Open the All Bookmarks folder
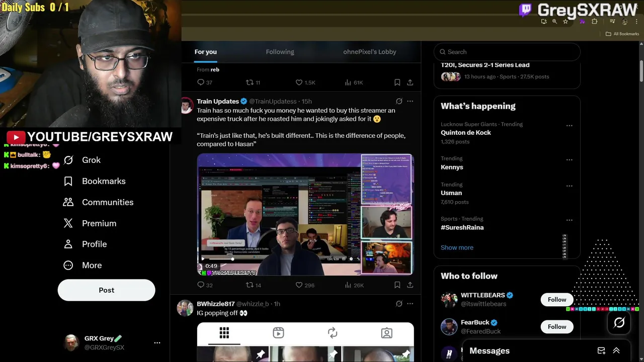Image resolution: width=644 pixels, height=362 pixels. click(622, 34)
